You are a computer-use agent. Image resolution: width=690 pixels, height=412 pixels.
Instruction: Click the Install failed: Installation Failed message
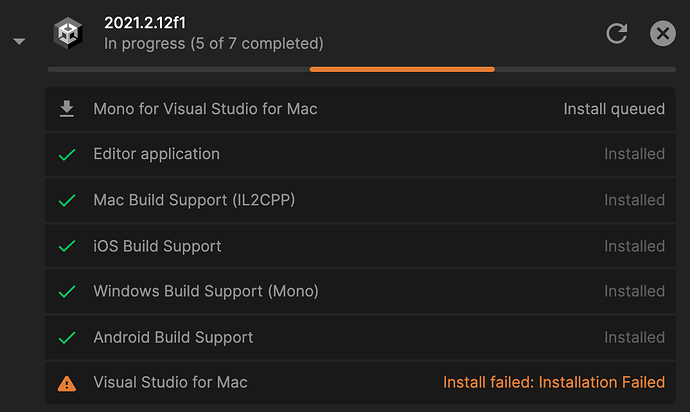(x=553, y=382)
